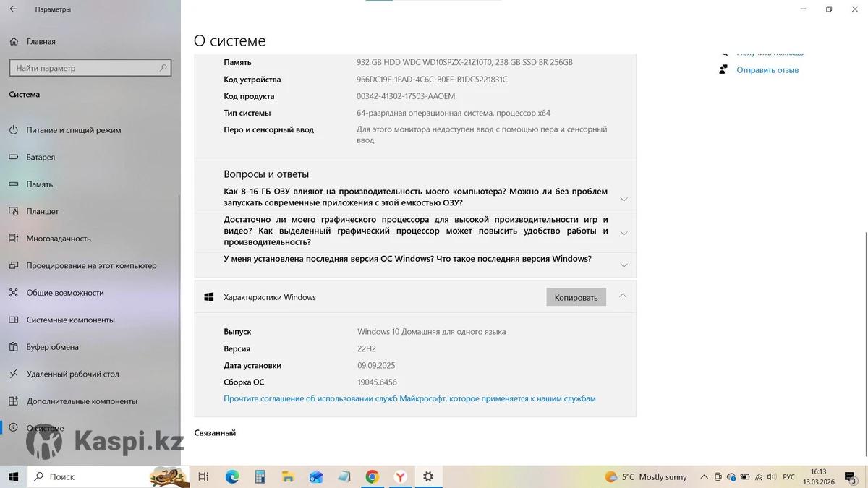Open the Multitasking settings
The image size is (868, 488).
pos(58,239)
